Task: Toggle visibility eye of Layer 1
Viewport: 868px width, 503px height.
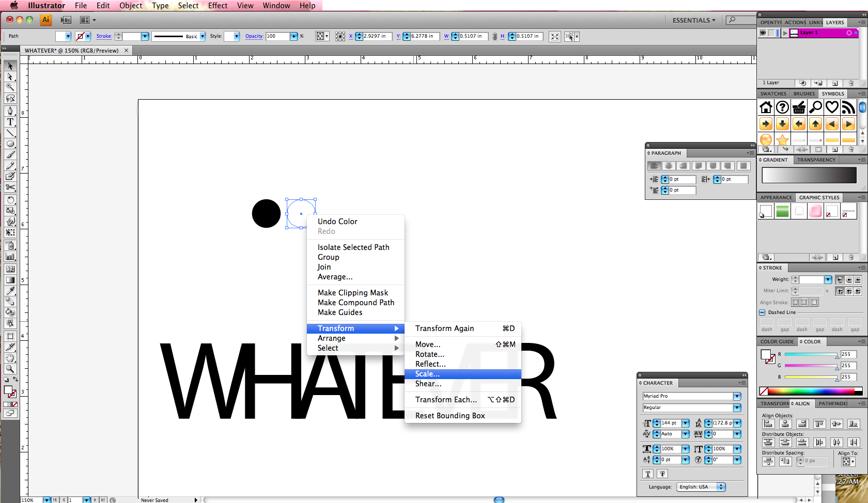Action: 763,33
